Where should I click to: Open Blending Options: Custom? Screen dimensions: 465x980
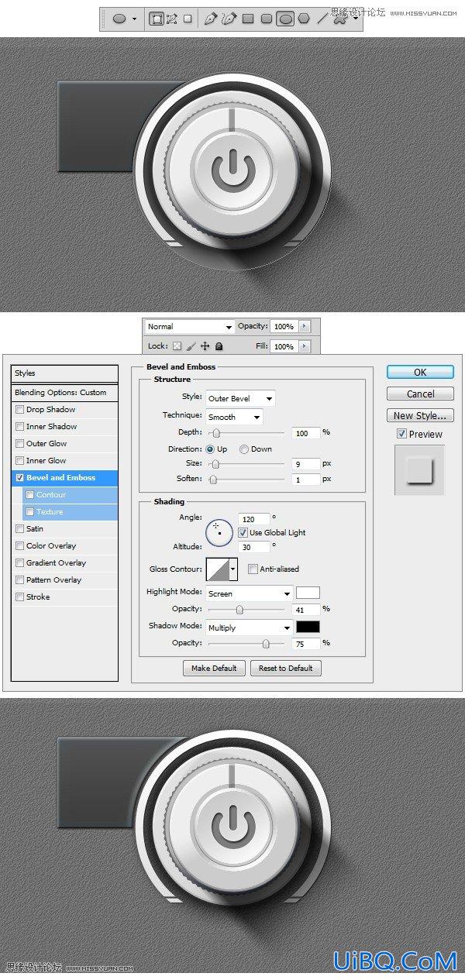(64, 393)
